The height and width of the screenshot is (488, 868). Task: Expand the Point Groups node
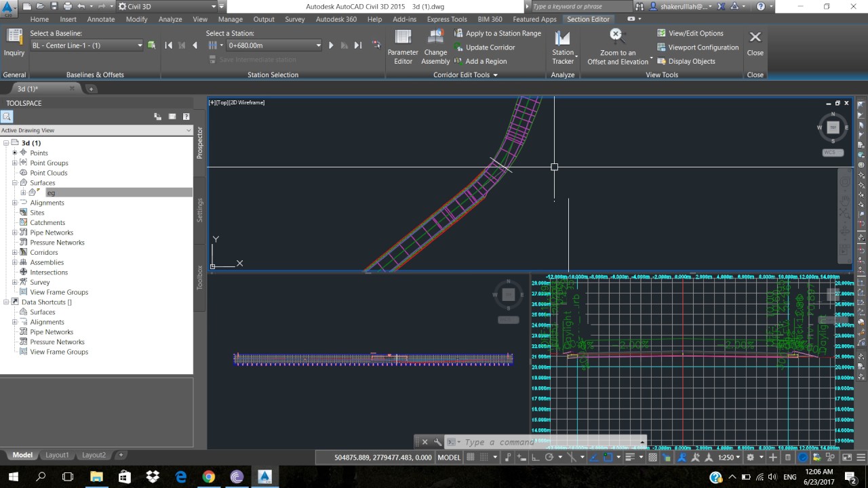[x=15, y=163]
